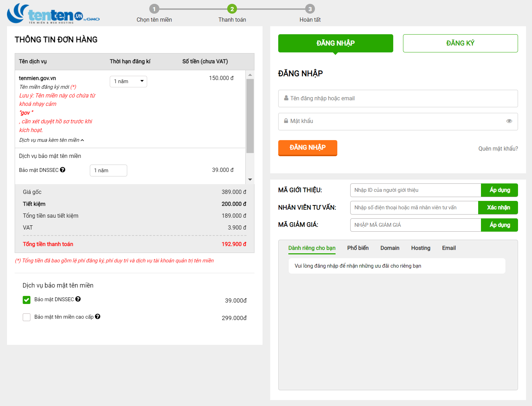This screenshot has width=532, height=406.
Task: Focus the NHẬP MÃ GIẢM GIÁ field
Action: [x=416, y=225]
